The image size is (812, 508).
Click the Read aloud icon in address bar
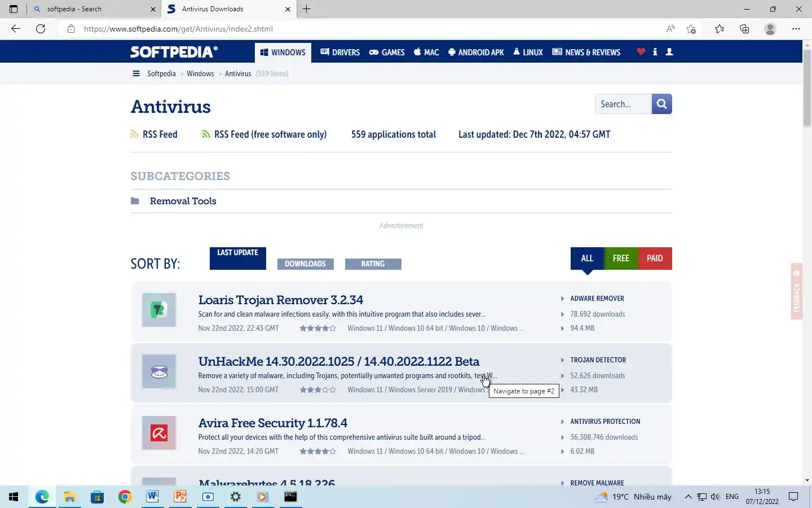(670, 29)
